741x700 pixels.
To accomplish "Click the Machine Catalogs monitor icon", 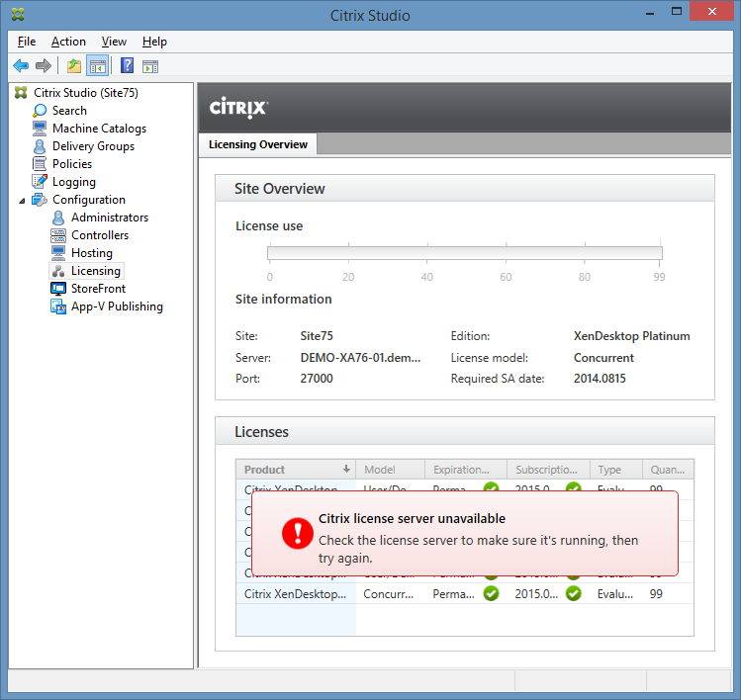I will [x=40, y=129].
